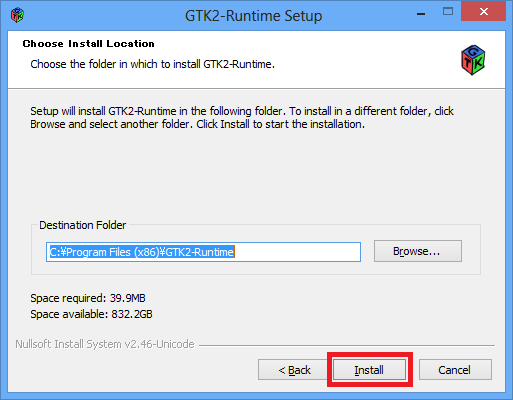Click the Choose Install Location heading
The image size is (513, 400).
(88, 44)
